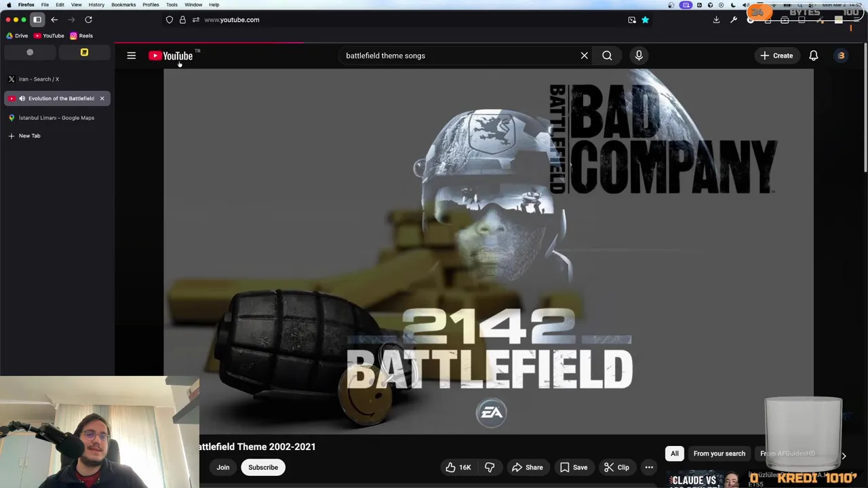Close the Evolution of the Battlefield tab

coord(102,98)
